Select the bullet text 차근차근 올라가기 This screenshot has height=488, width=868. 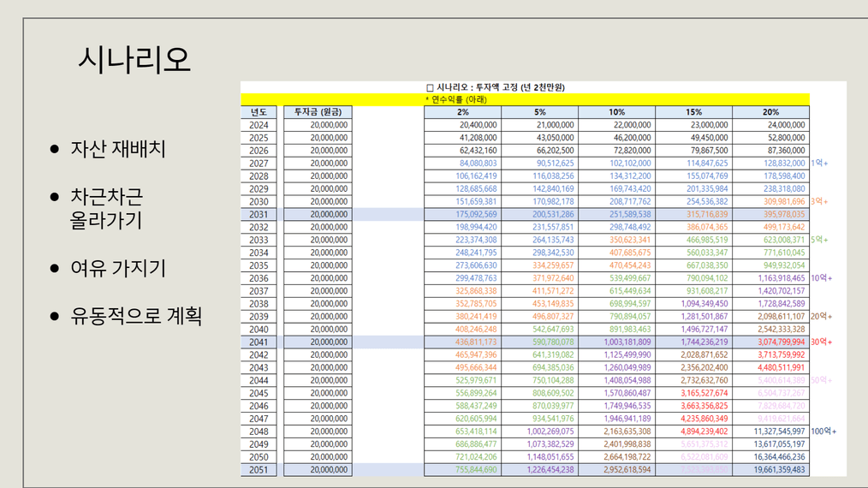point(107,208)
